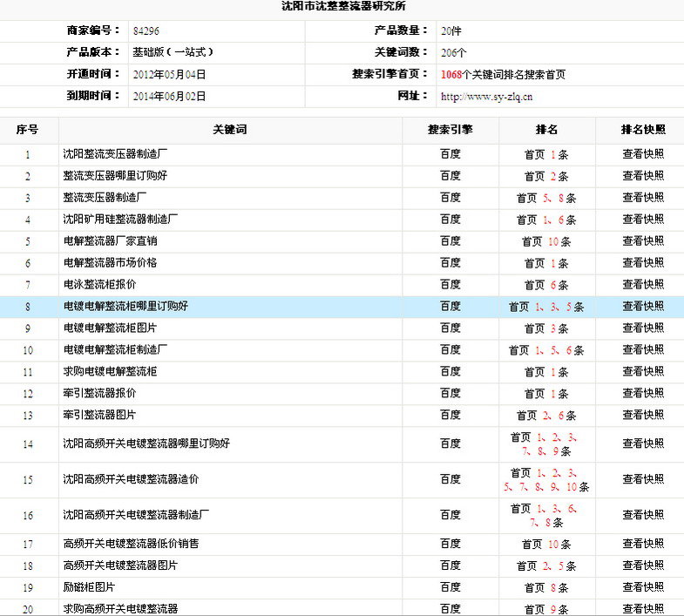
Task: Click 百度 in 励磁柜图片 row
Action: 450,587
